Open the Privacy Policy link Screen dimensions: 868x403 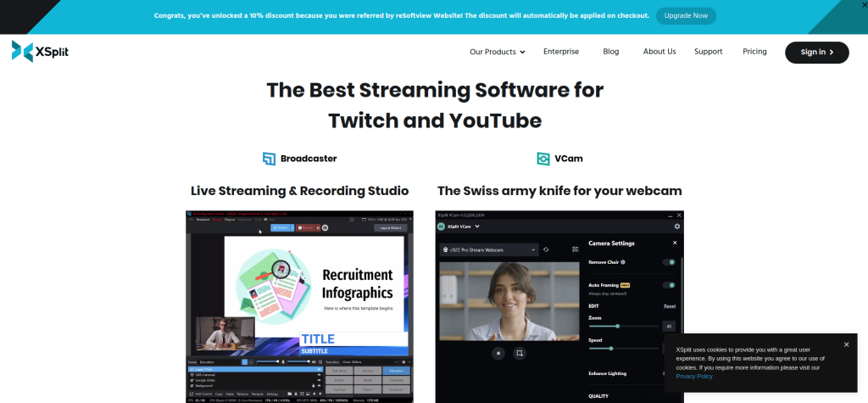tap(694, 376)
